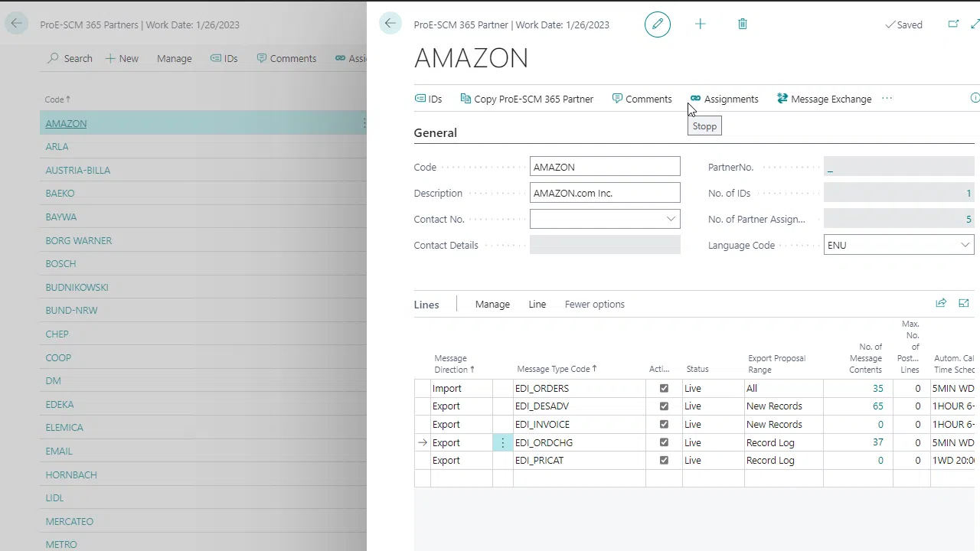Open Message Exchange action
The width and height of the screenshot is (980, 551).
click(x=824, y=99)
